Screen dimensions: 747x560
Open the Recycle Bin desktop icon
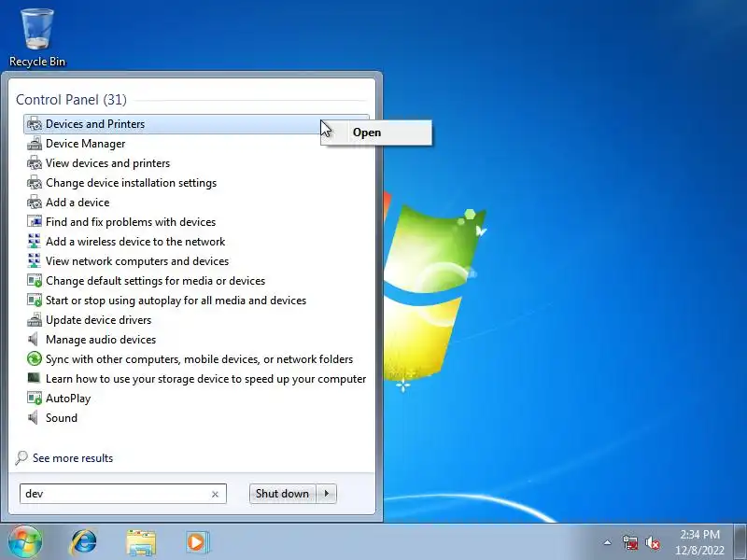37,37
